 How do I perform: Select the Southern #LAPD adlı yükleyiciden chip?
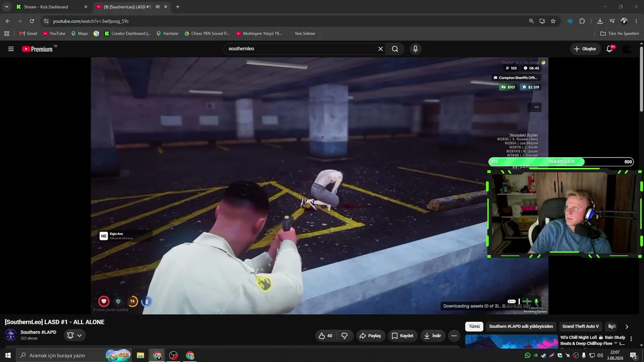pos(521,326)
